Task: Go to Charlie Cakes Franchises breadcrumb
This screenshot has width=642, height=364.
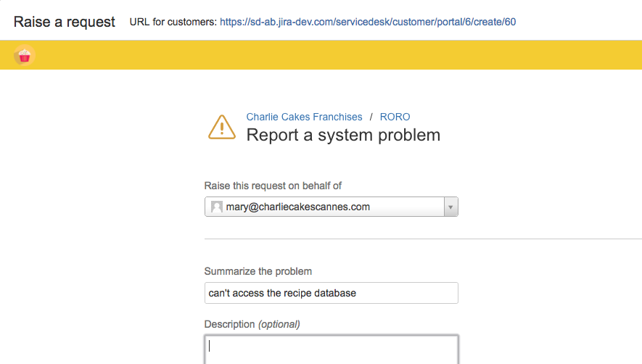Action: click(304, 117)
